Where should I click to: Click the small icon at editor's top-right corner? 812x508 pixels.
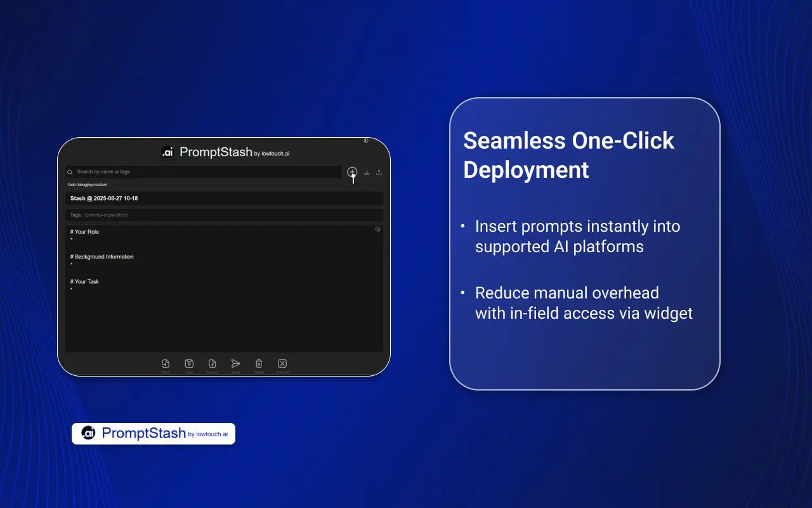377,229
